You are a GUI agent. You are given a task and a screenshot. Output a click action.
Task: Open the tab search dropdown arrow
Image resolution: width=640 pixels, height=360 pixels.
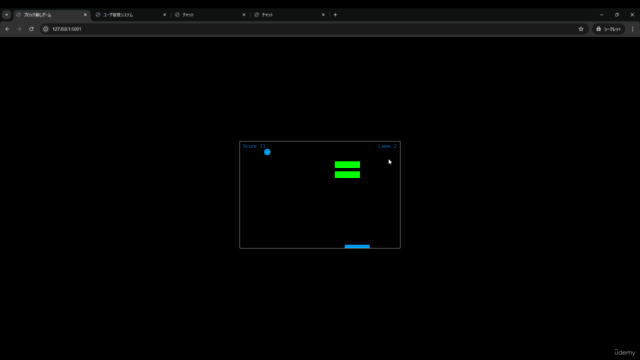coord(7,15)
